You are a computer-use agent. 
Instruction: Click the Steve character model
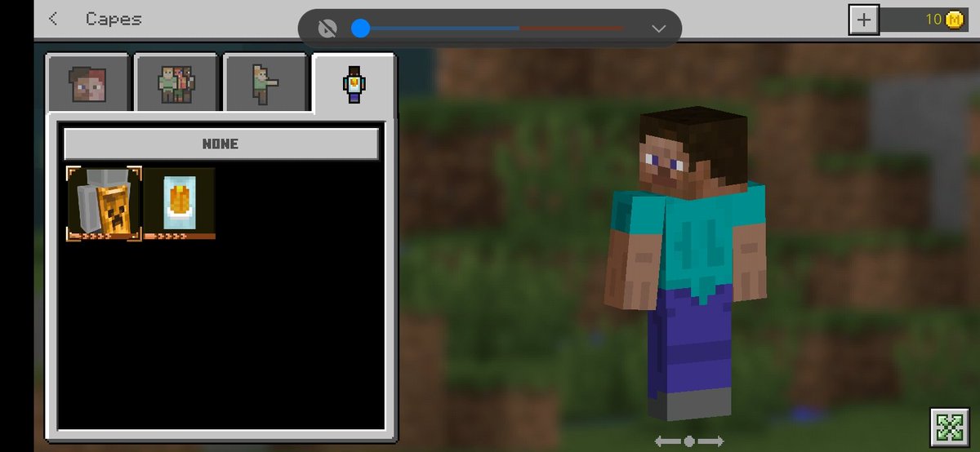coord(688,264)
